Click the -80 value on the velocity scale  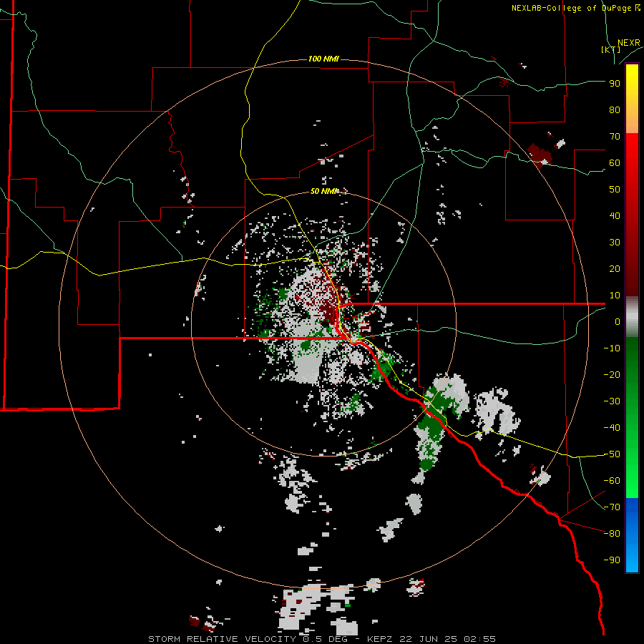[x=612, y=534]
